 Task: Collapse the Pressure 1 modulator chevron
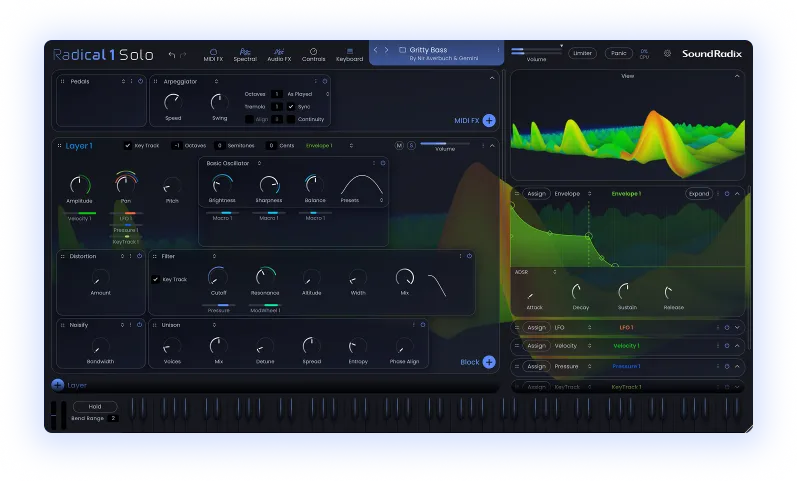[737, 367]
